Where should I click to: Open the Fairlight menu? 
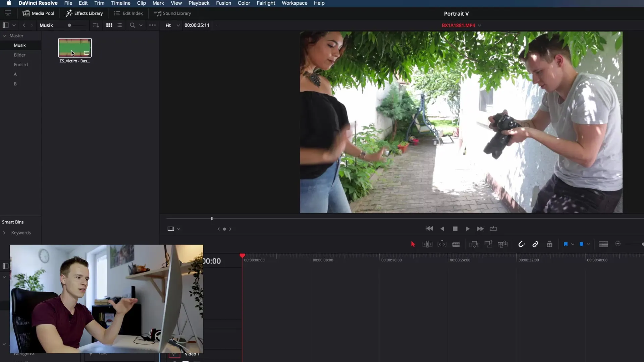266,3
